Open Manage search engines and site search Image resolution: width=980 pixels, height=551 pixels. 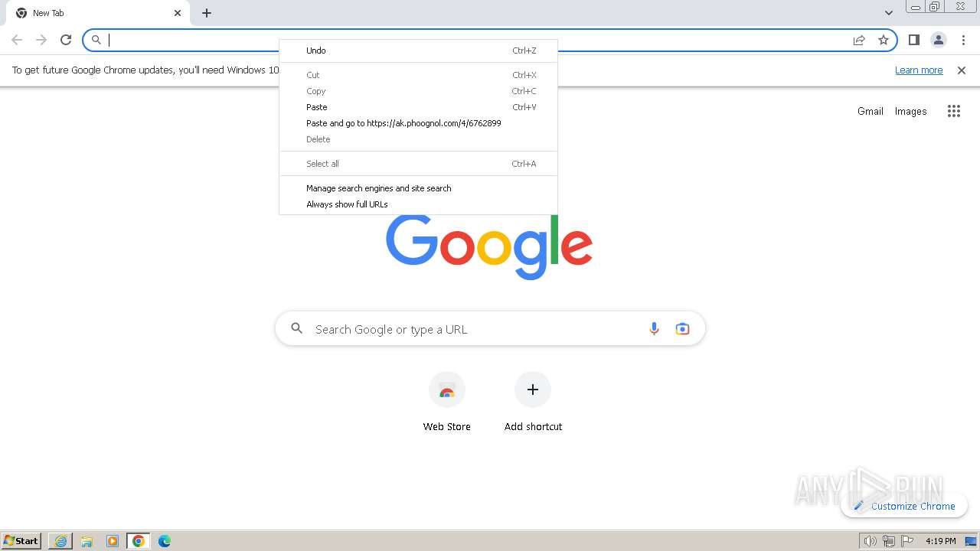[418, 188]
